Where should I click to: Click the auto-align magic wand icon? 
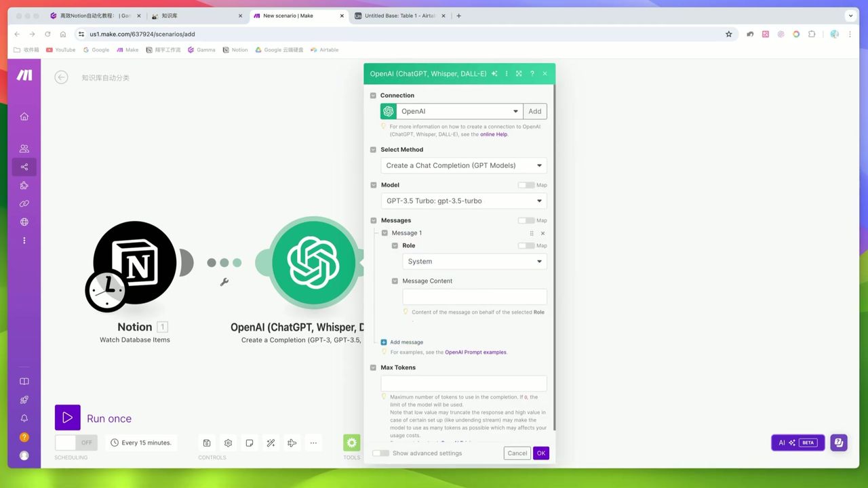(x=271, y=443)
